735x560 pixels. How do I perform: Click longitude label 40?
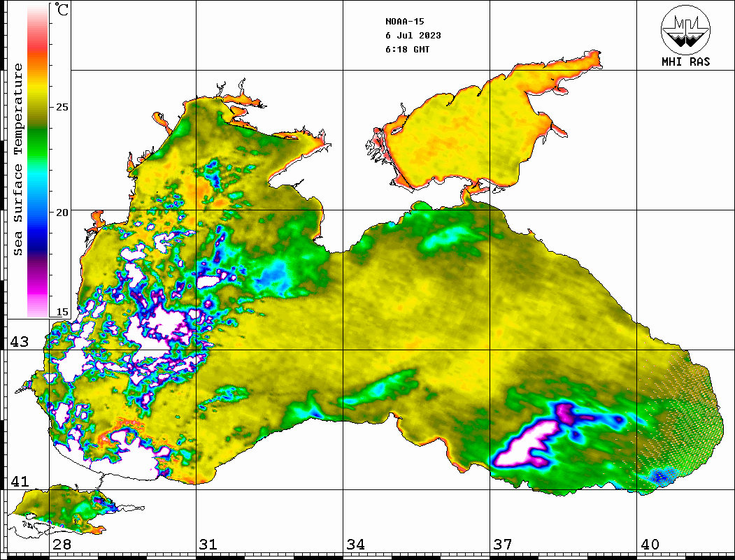(x=650, y=544)
